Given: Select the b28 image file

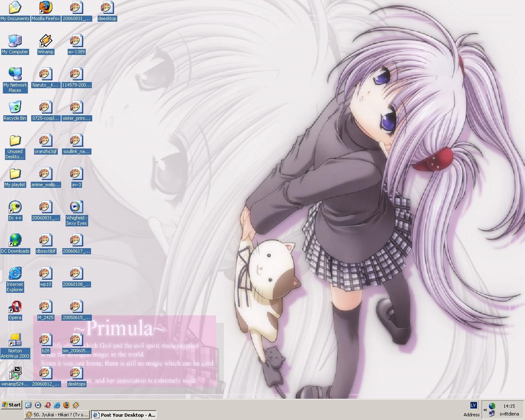Looking at the screenshot, I should (x=46, y=343).
